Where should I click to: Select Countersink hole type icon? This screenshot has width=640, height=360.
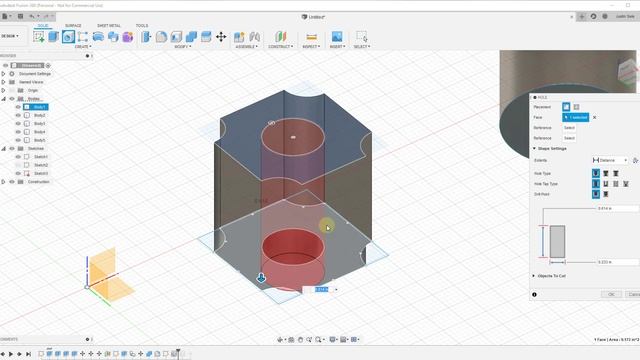tap(616, 173)
